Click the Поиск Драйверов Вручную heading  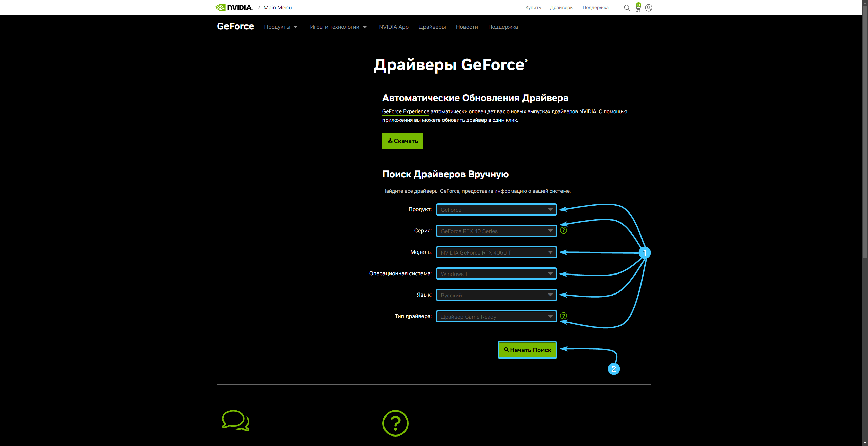point(446,174)
